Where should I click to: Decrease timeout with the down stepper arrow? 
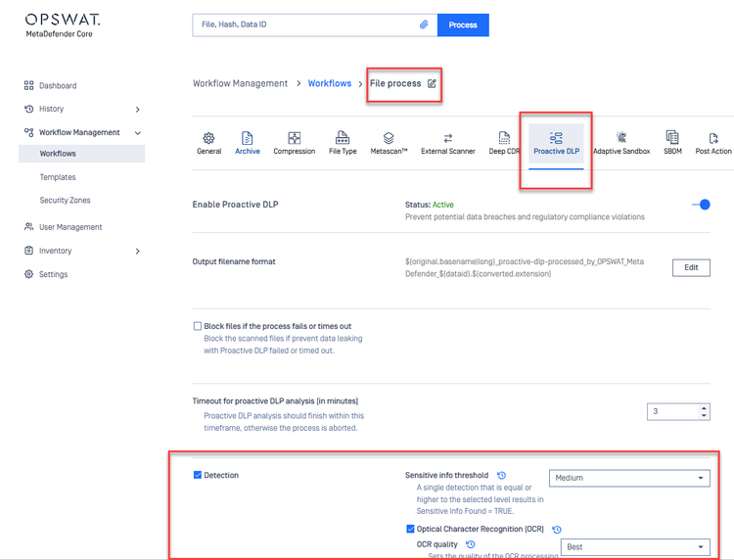(704, 415)
